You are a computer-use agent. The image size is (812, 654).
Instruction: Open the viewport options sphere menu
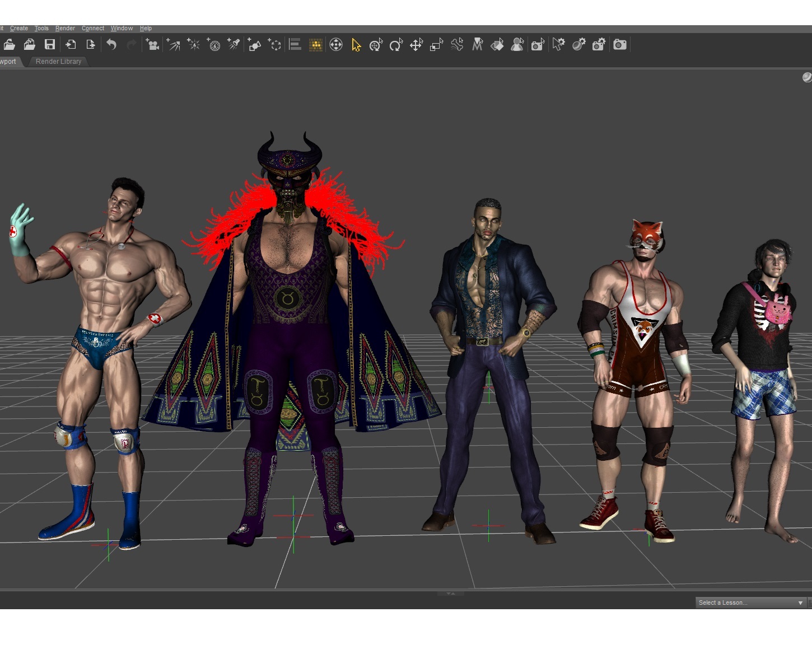806,77
